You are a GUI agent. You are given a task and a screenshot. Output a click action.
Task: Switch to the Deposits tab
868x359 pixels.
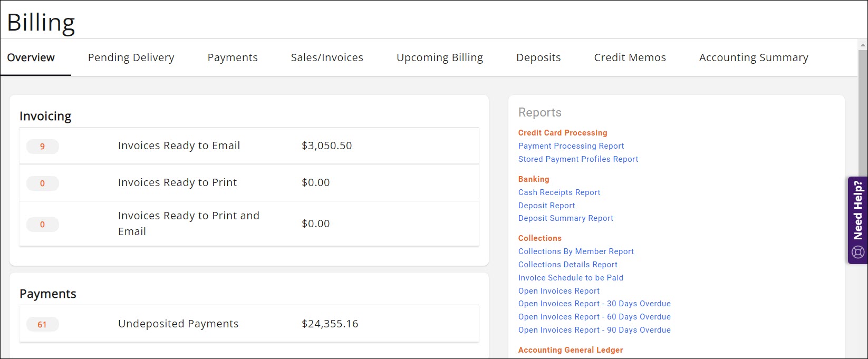click(x=538, y=57)
